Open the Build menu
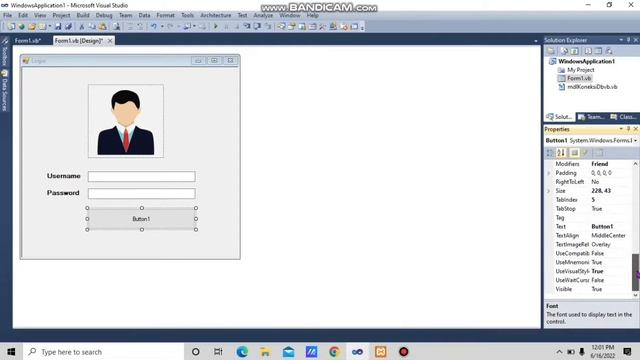 [x=83, y=15]
